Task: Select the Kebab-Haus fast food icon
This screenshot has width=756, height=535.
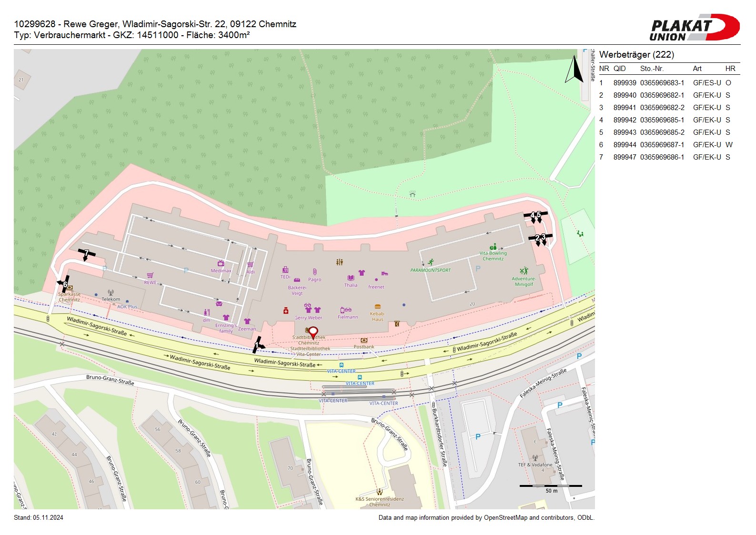Action: pos(378,307)
